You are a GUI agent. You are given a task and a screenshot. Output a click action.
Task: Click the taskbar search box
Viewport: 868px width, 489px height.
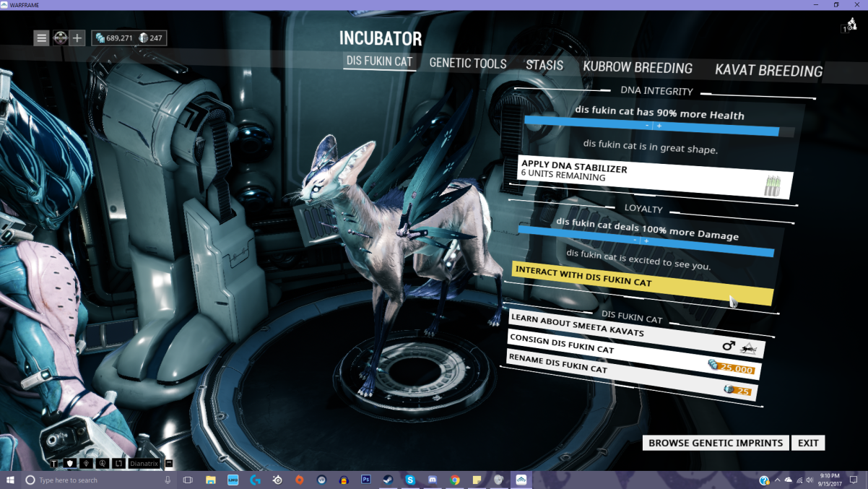pos(97,480)
